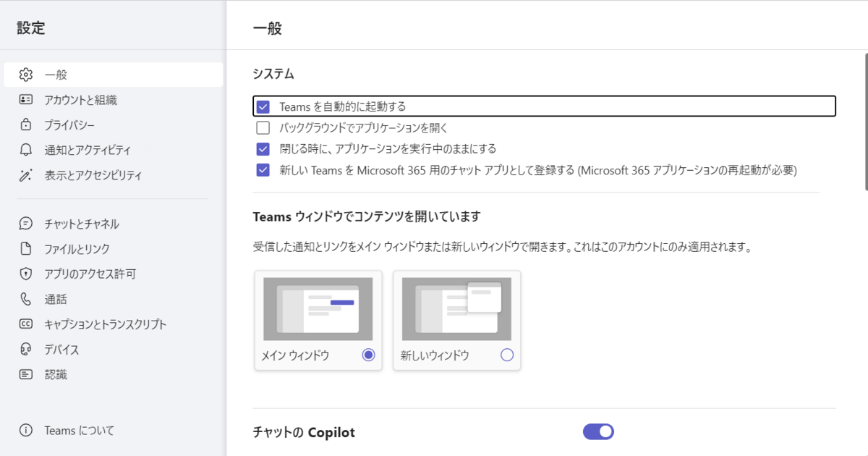
Task: Click the ID card icon beside アカウントと組織
Action: click(x=26, y=100)
